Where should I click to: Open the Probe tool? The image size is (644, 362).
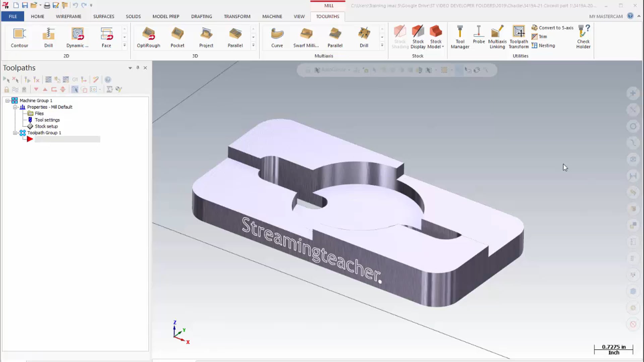[479, 35]
